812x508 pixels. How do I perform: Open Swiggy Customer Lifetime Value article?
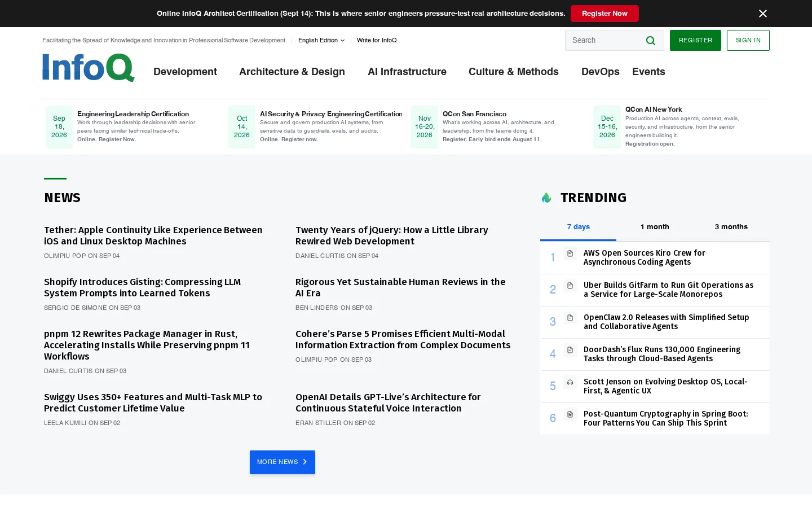pos(153,402)
